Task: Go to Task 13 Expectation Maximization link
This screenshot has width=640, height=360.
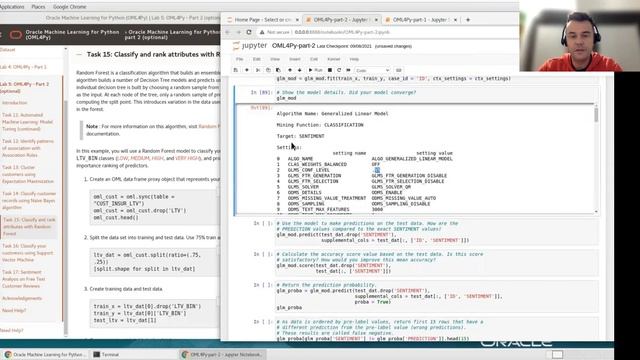Action: pos(28,174)
